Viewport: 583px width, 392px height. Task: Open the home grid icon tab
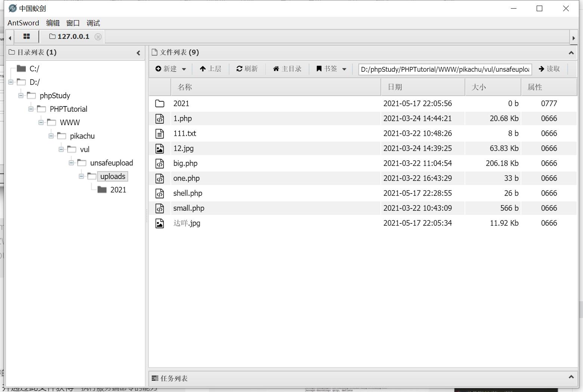tap(27, 36)
